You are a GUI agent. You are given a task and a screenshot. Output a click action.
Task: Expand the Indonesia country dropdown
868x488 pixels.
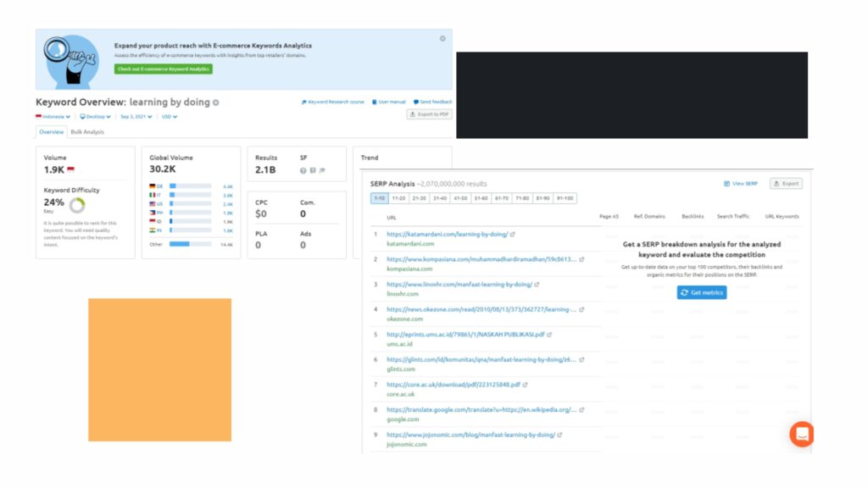(x=53, y=117)
